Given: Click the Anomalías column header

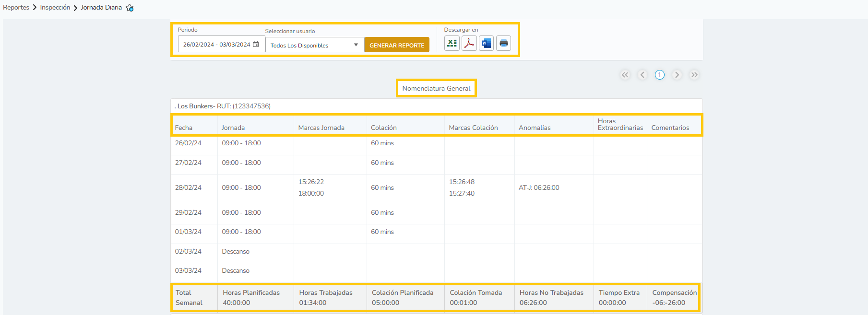Looking at the screenshot, I should coord(535,128).
